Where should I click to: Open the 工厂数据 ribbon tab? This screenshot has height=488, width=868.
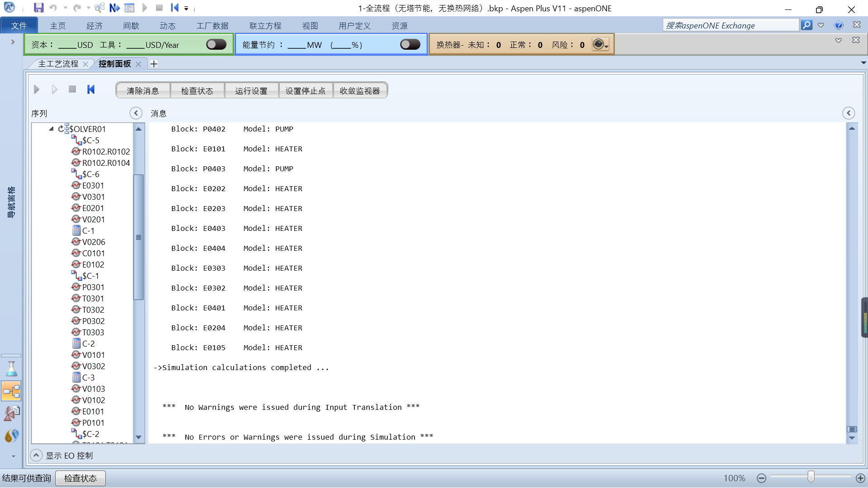(x=212, y=26)
